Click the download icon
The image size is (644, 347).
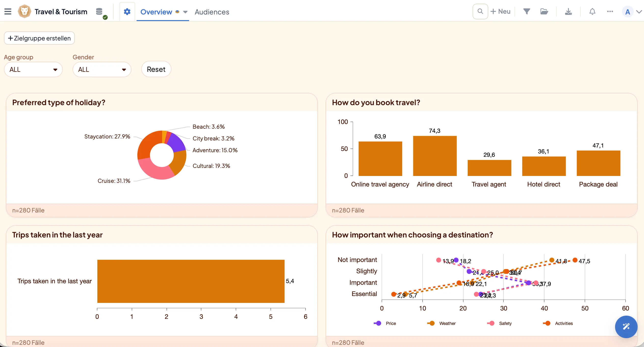pos(568,12)
